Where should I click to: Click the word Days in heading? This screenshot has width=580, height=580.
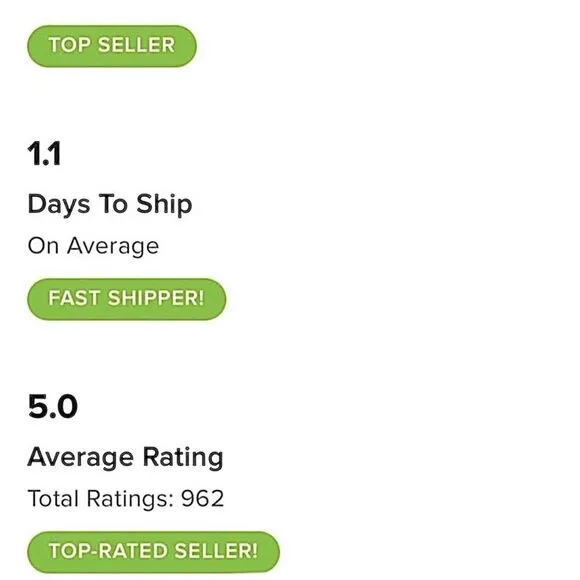click(59, 204)
